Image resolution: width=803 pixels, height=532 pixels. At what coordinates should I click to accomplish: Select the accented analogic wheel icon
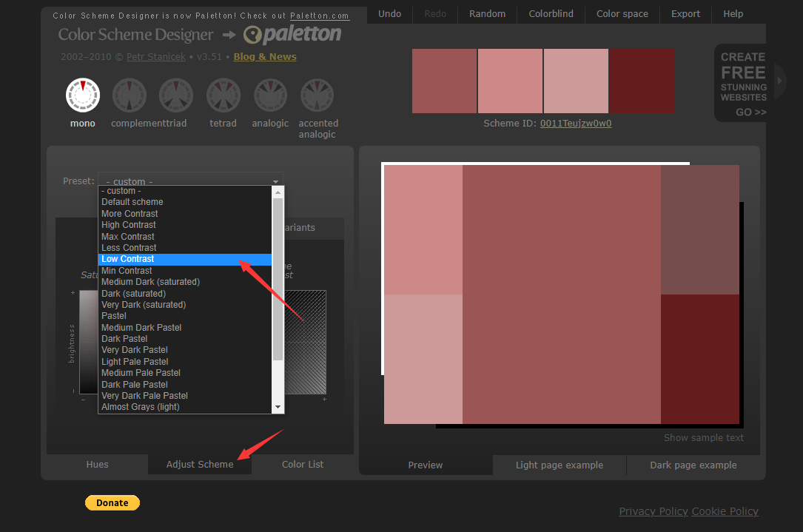pos(317,95)
